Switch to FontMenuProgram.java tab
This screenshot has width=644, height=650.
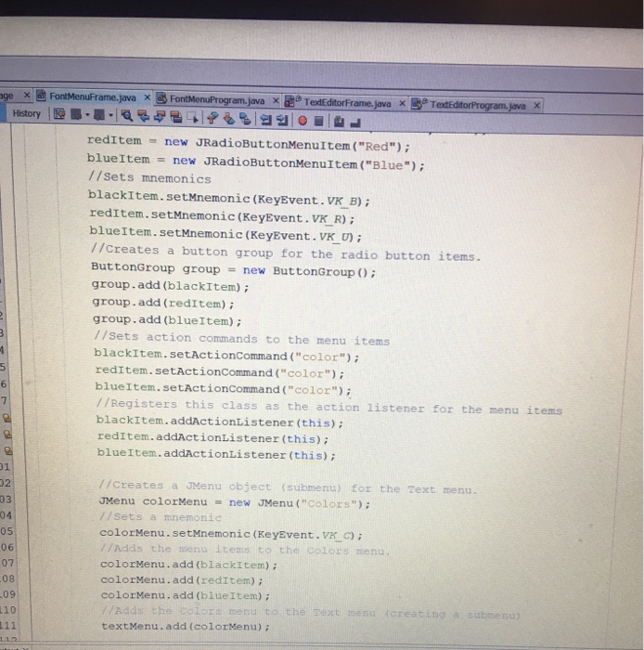[217, 100]
